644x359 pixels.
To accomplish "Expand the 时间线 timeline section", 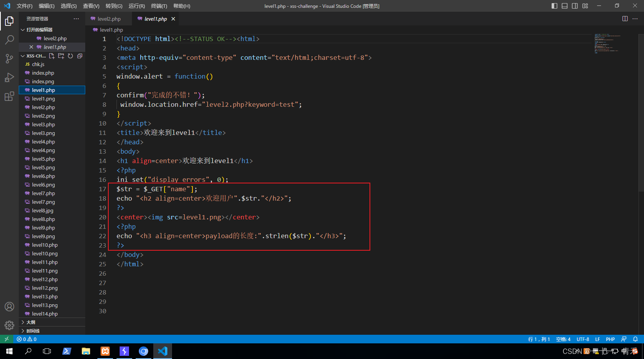I will tap(52, 331).
